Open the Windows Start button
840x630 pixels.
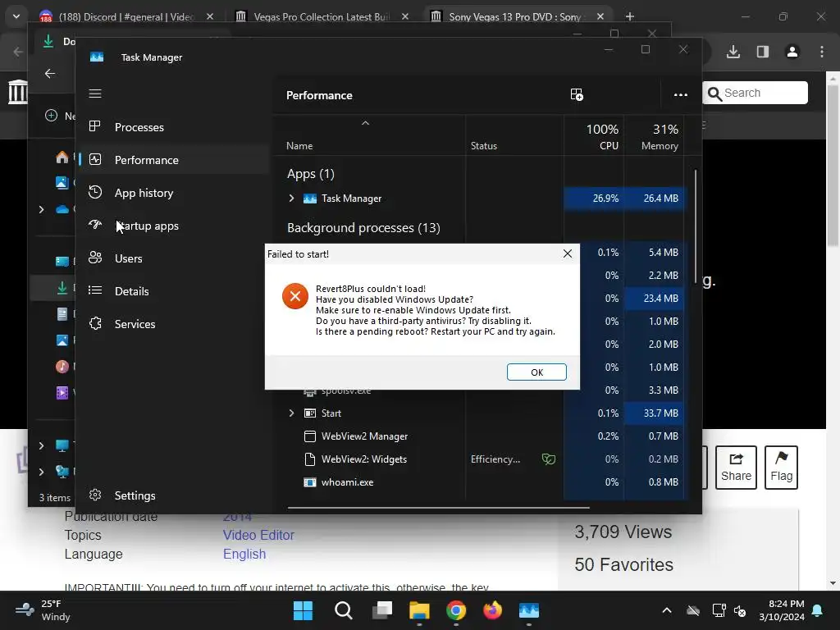pyautogui.click(x=304, y=610)
